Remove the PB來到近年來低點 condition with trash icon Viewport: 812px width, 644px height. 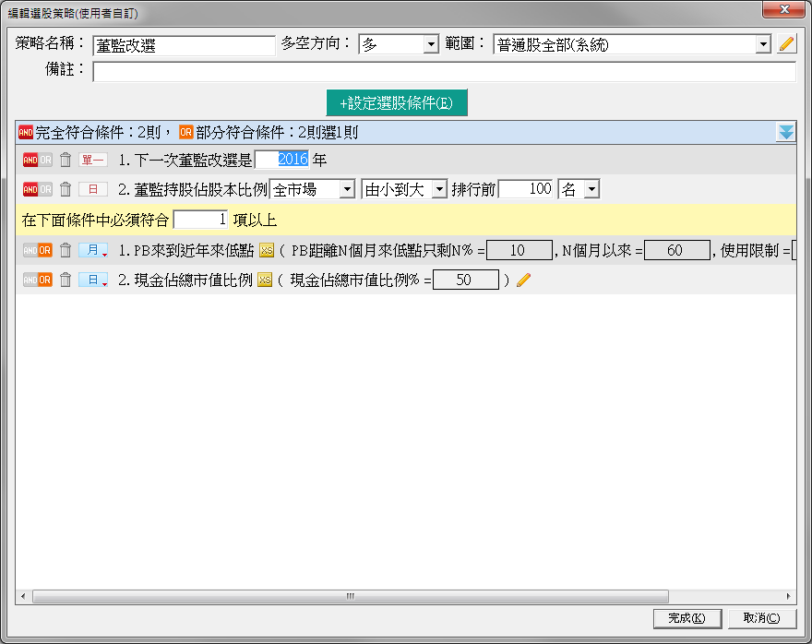[66, 250]
